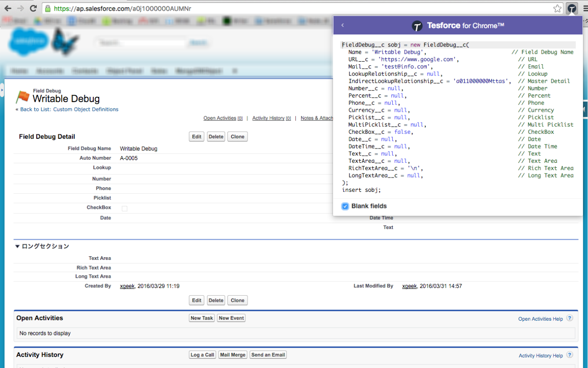Click the Send an Email button
588x368 pixels.
268,355
